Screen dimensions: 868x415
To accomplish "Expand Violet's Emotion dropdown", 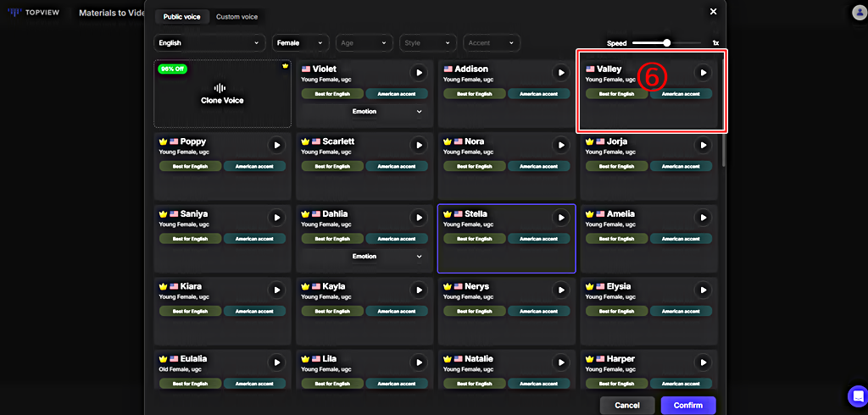I will [364, 111].
